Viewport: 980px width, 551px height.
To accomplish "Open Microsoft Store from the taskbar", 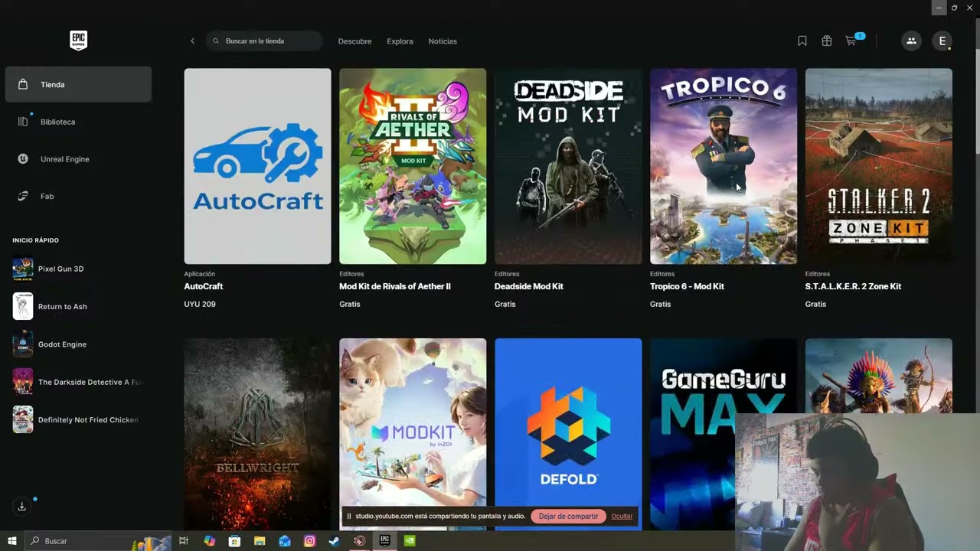I will (x=234, y=541).
